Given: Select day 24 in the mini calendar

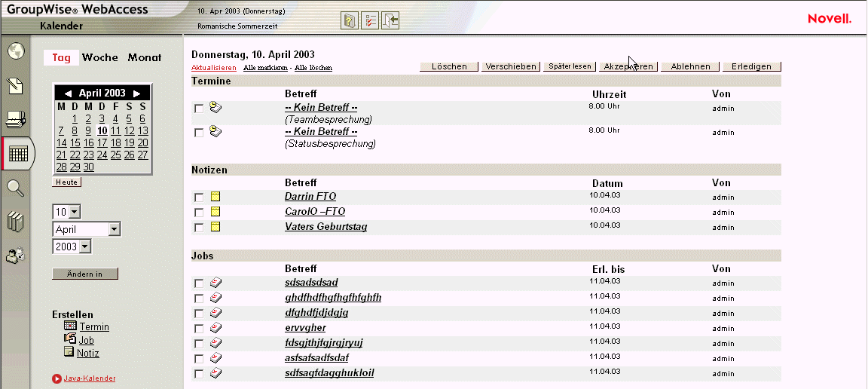Looking at the screenshot, I should (x=102, y=155).
